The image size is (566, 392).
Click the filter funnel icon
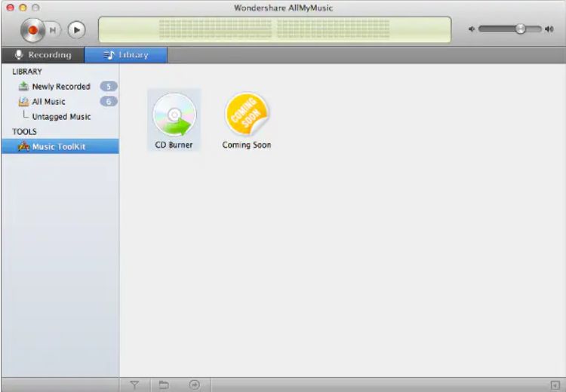(x=134, y=384)
